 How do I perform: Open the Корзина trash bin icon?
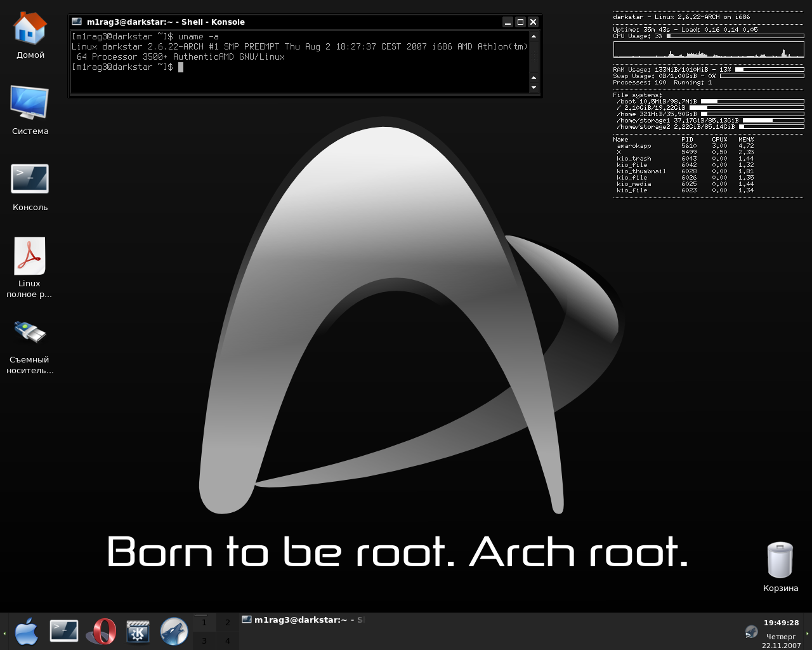pyautogui.click(x=780, y=566)
